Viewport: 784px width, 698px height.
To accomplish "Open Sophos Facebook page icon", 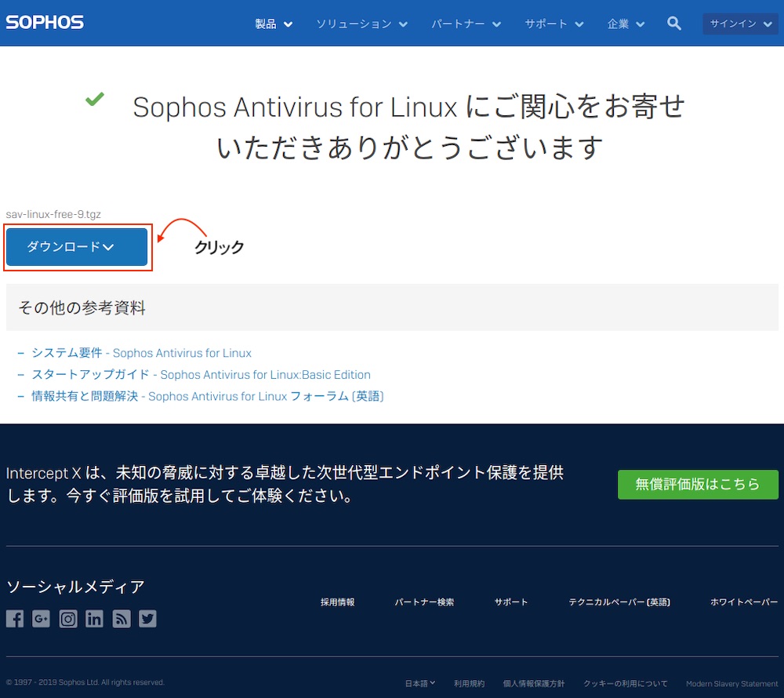I will [x=15, y=619].
